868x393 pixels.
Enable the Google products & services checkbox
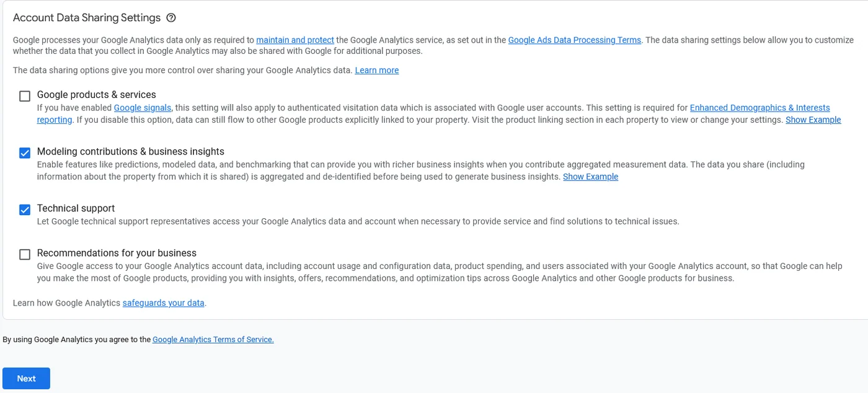(x=25, y=96)
